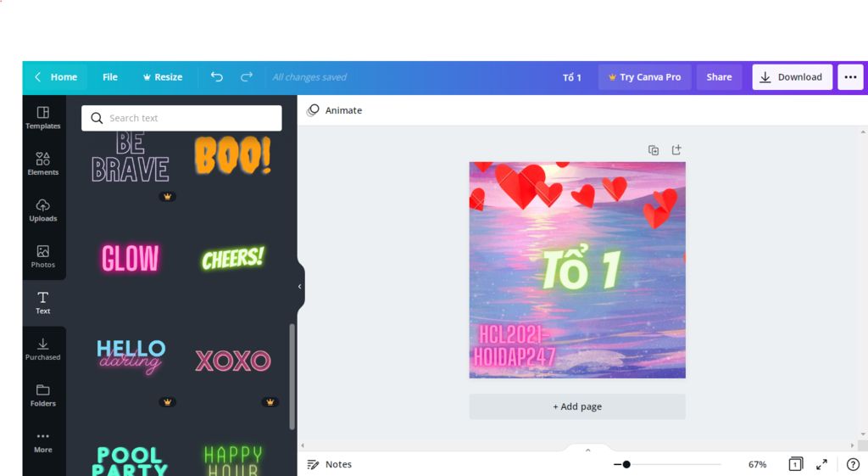Click the add new page icon above canvas
This screenshot has width=868, height=476.
[676, 150]
